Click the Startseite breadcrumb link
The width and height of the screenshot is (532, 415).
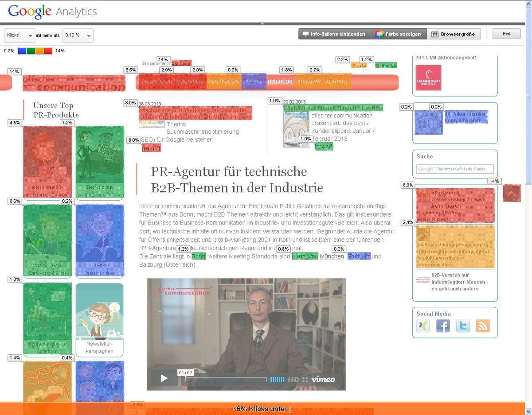(181, 63)
